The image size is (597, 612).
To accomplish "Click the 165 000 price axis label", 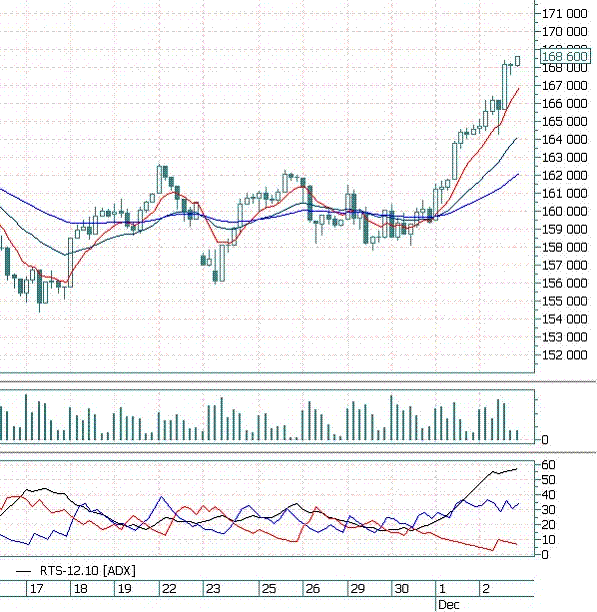I will [x=565, y=121].
